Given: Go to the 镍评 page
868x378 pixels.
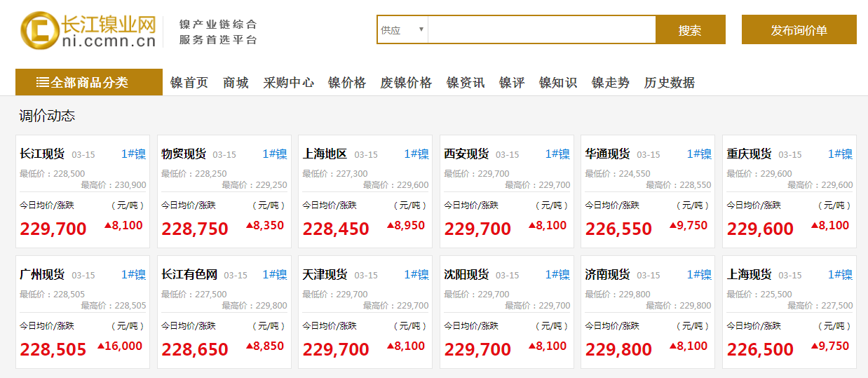Looking at the screenshot, I should point(512,83).
